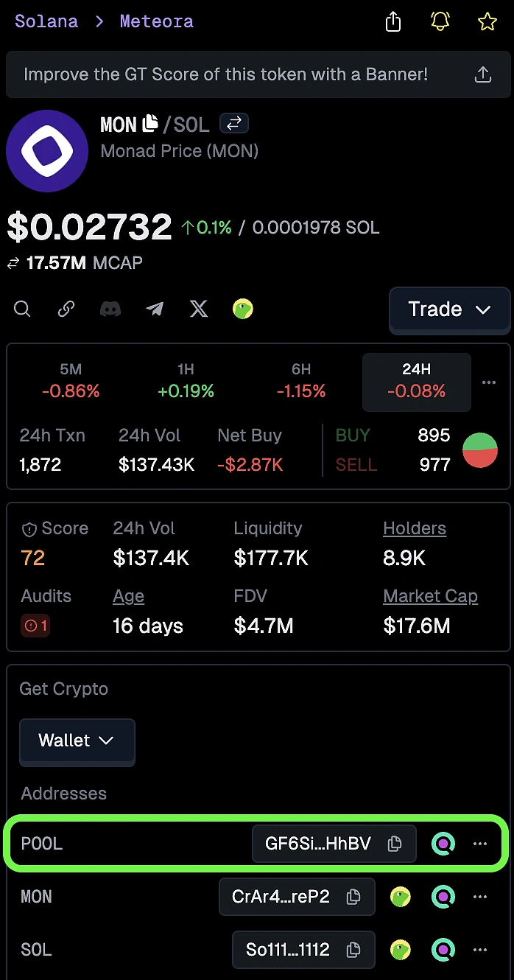Open the Meteora breadcrumb link
514x980 pixels.
click(x=156, y=21)
